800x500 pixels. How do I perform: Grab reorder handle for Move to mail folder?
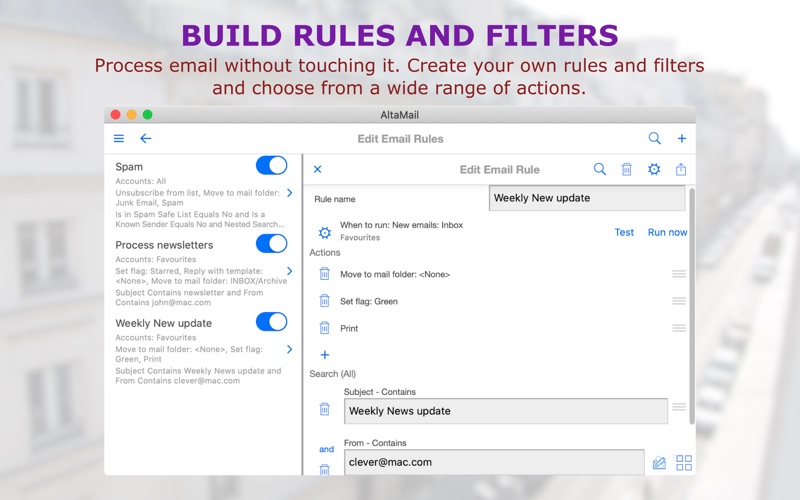(x=679, y=274)
